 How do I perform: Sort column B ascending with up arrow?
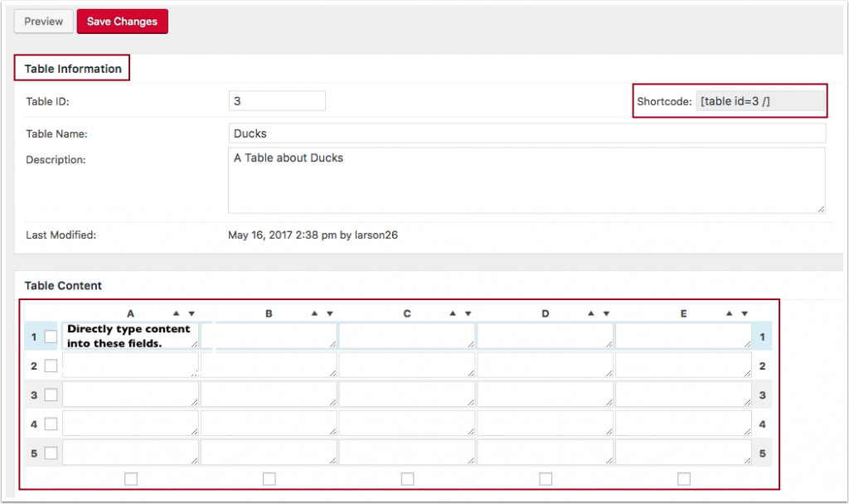click(314, 313)
